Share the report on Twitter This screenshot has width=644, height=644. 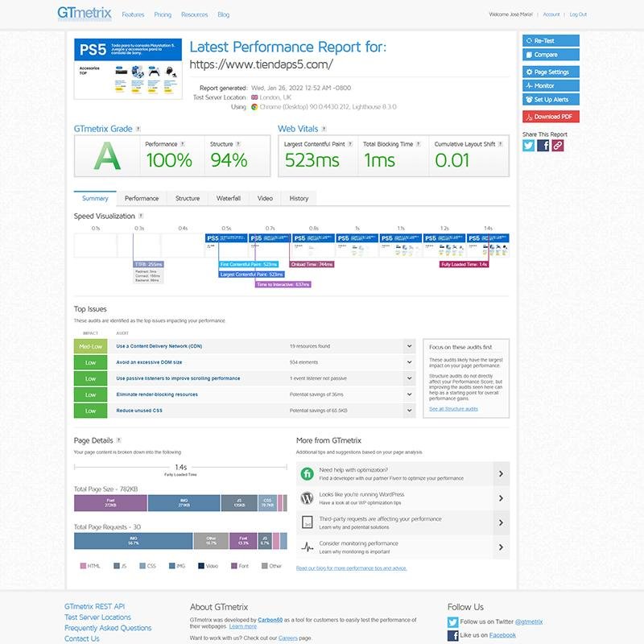coord(529,146)
